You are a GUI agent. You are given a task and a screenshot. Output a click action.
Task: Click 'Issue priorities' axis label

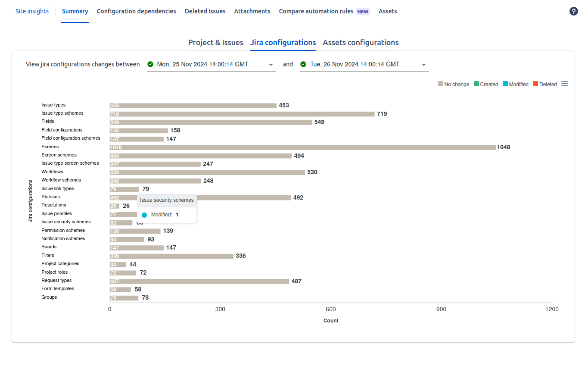[x=56, y=214]
